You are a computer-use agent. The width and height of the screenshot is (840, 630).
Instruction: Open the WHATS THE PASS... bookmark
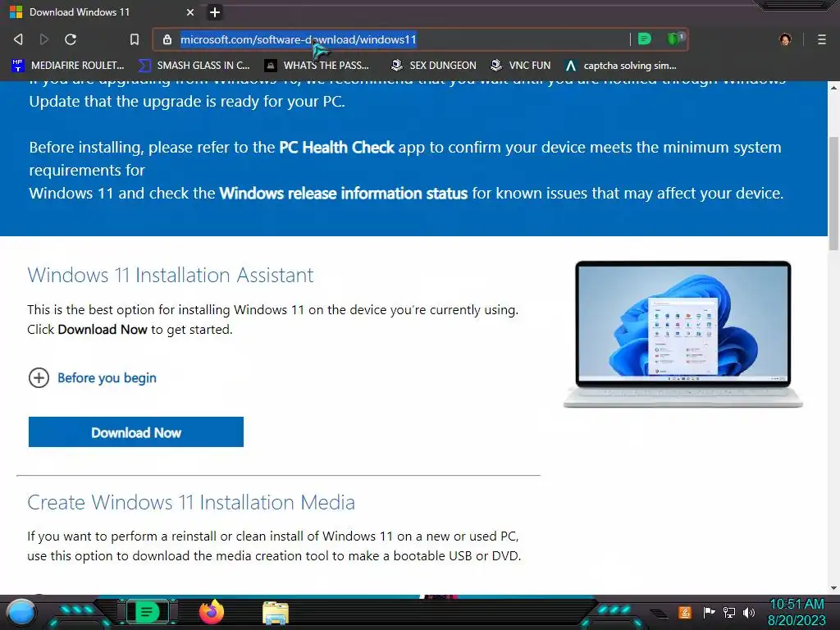(317, 66)
